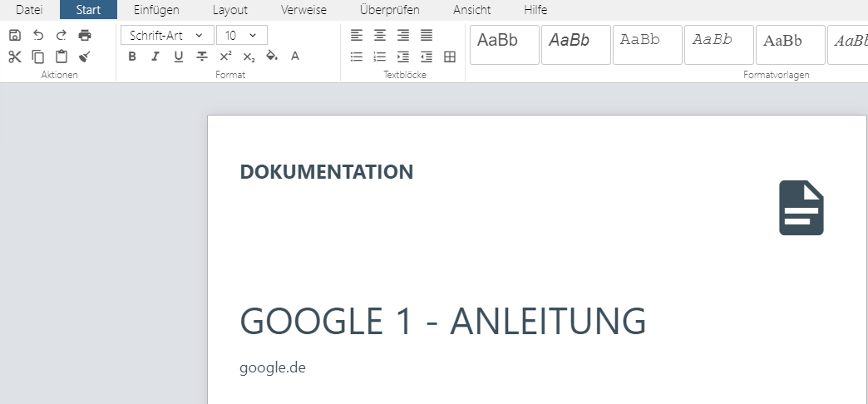Open the Überprüfen tab

tap(390, 10)
